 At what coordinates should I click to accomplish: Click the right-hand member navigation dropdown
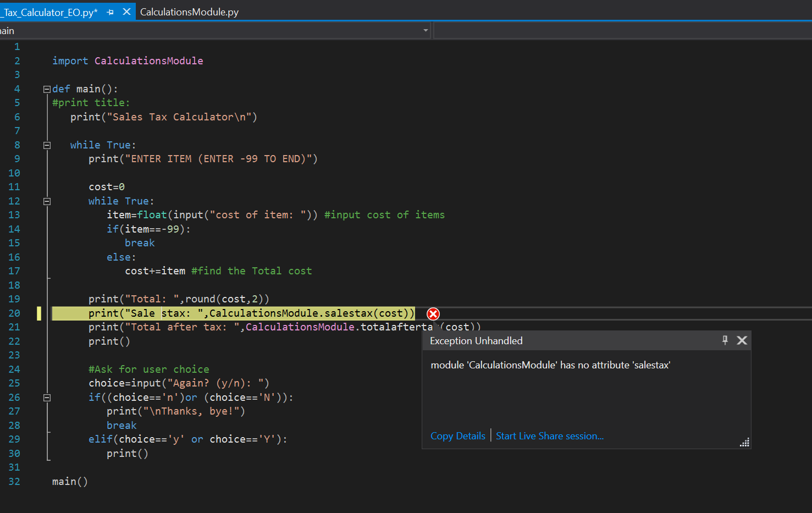click(x=622, y=31)
